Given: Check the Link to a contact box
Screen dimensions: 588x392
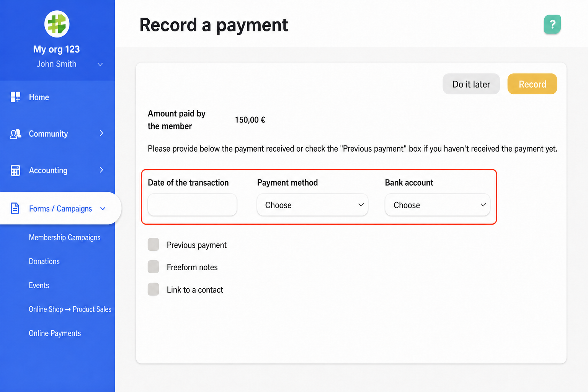Looking at the screenshot, I should [154, 289].
